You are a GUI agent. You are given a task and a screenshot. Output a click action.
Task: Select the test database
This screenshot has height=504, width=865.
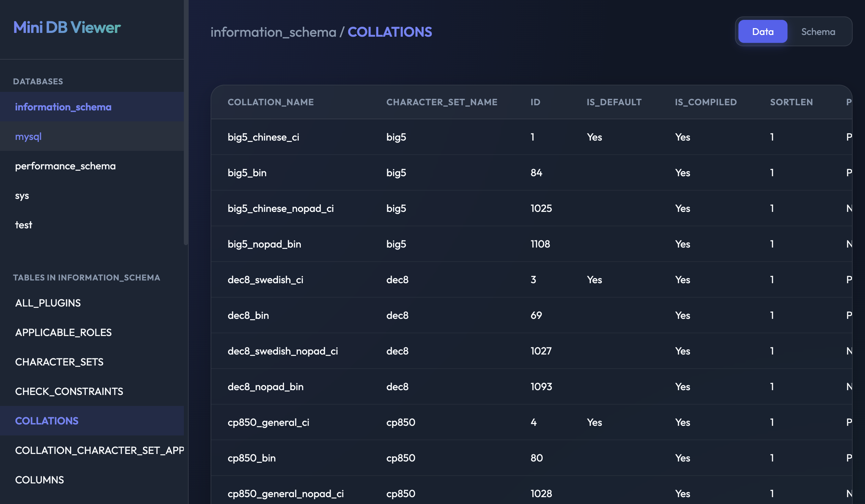(x=23, y=225)
